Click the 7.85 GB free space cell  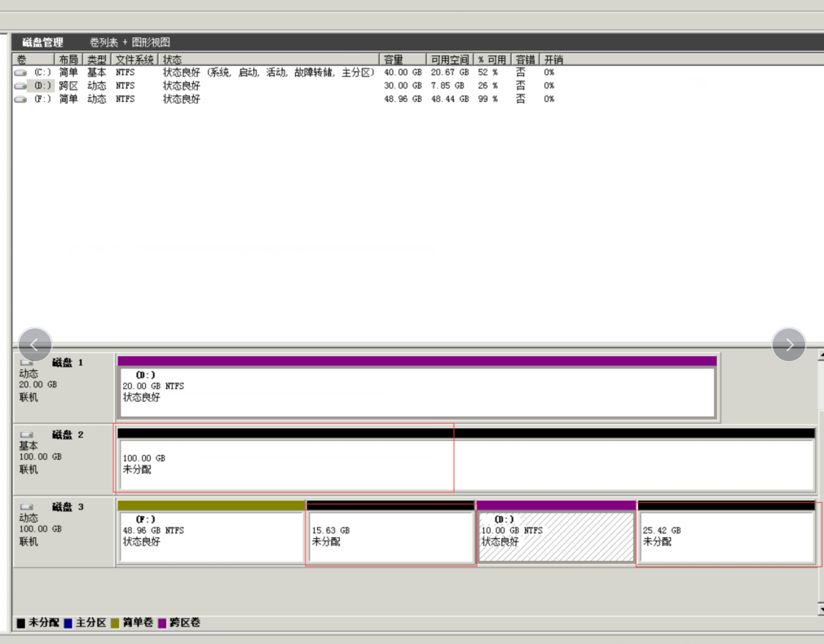[x=447, y=86]
